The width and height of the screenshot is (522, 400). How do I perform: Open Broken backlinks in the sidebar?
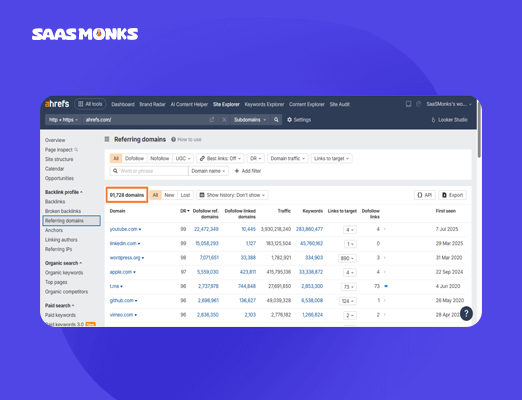click(x=63, y=211)
